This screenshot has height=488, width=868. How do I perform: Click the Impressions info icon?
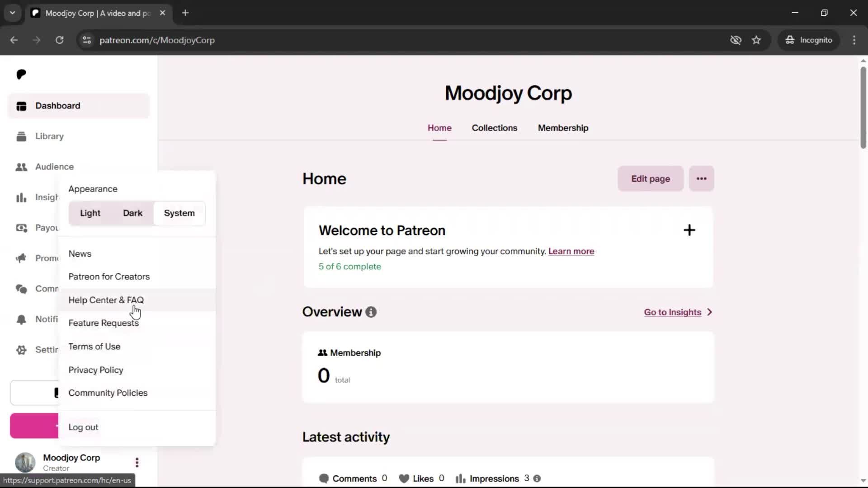[x=537, y=479]
